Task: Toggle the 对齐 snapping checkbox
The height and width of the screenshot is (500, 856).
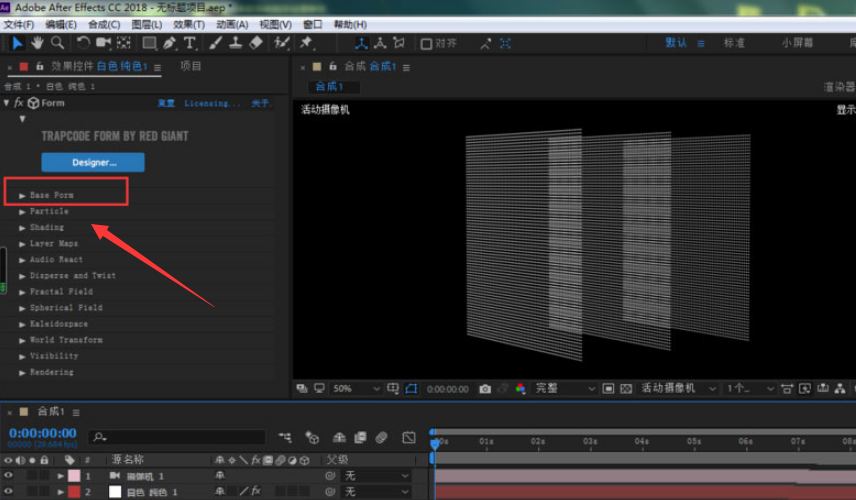Action: point(426,44)
